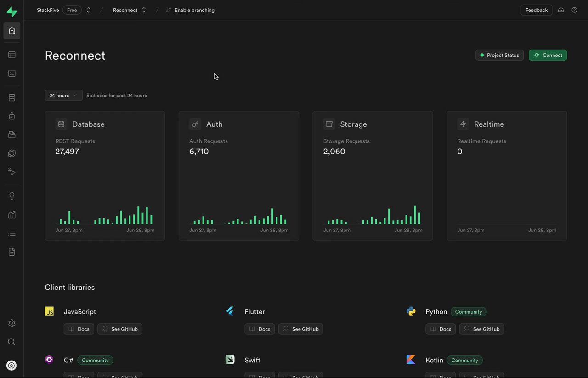588x378 pixels.
Task: Open Authentication via the sidebar lock icon
Action: (12, 116)
